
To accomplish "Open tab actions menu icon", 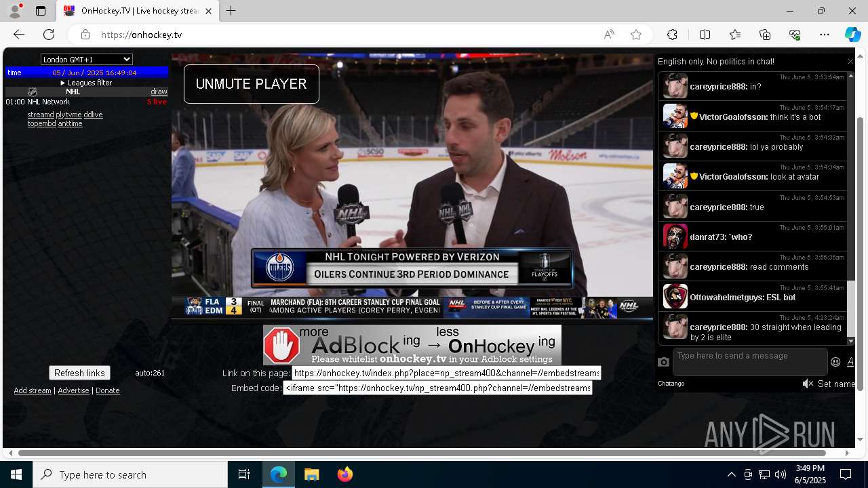I will (41, 11).
